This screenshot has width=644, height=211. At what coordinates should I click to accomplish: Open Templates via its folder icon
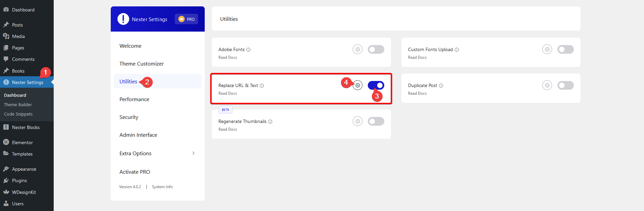pos(7,154)
